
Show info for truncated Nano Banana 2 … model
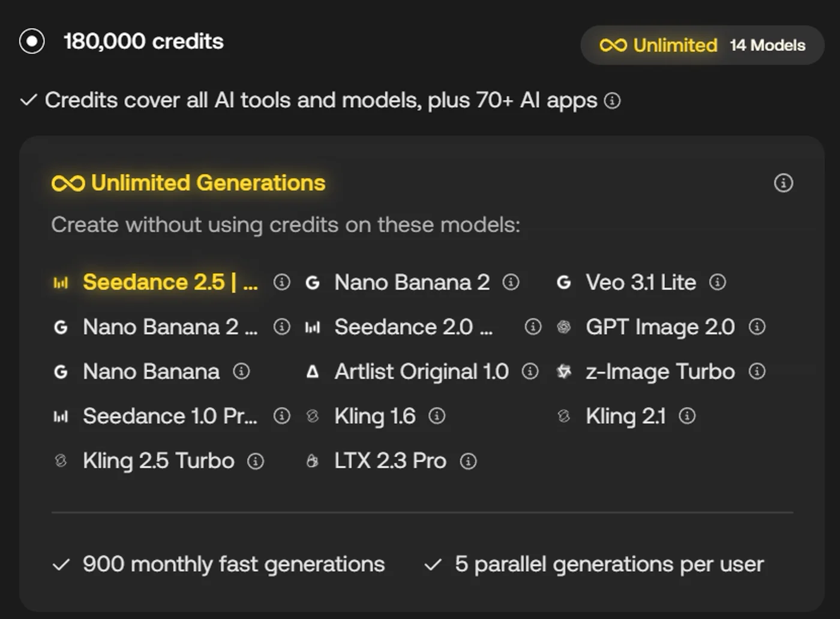click(281, 327)
